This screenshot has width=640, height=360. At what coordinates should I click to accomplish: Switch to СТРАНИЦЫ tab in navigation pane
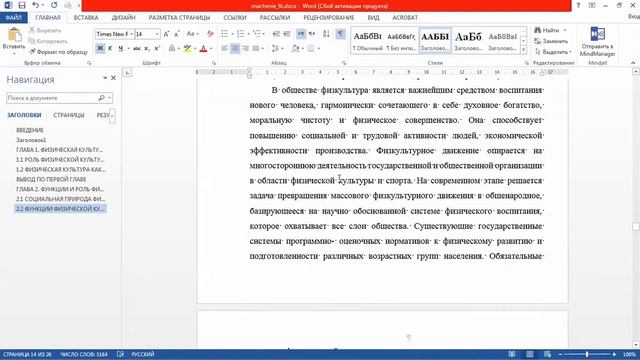point(69,115)
